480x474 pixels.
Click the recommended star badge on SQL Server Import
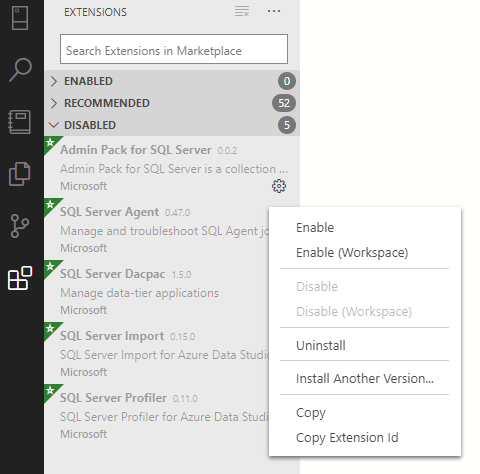(x=50, y=328)
